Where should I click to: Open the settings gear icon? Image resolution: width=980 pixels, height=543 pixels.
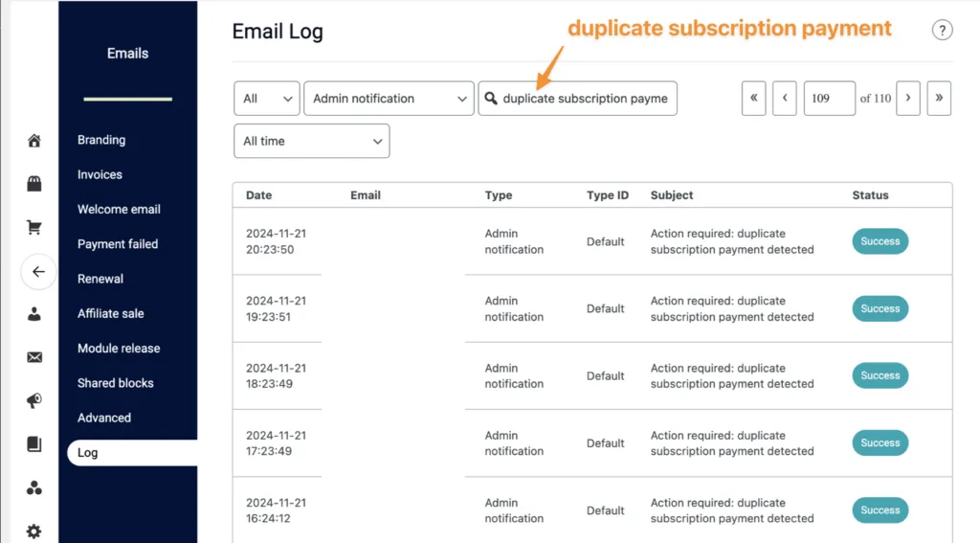pyautogui.click(x=34, y=531)
